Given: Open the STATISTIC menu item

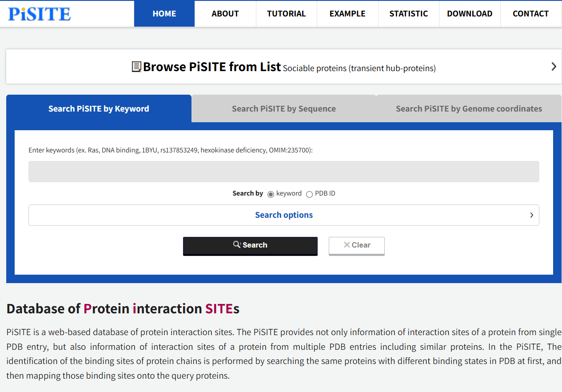Looking at the screenshot, I should click(409, 14).
